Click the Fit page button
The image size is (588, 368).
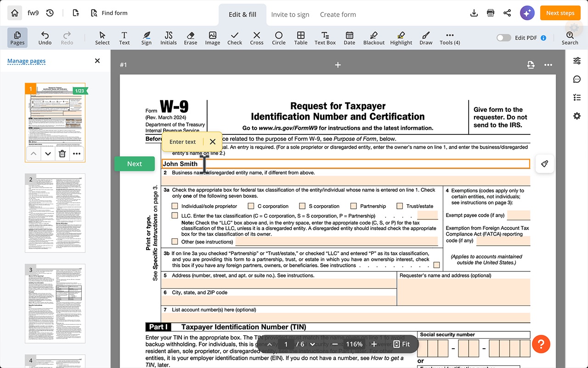(x=401, y=344)
